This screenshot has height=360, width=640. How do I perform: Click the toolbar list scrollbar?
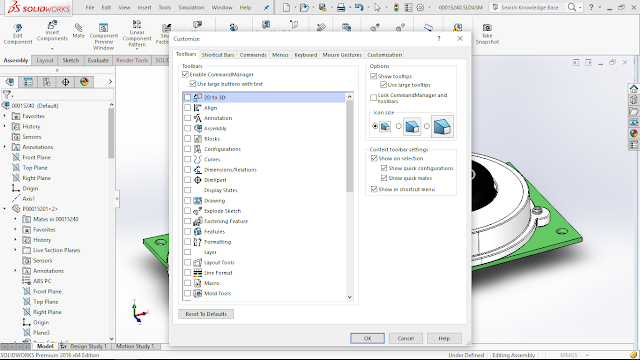coord(349,146)
